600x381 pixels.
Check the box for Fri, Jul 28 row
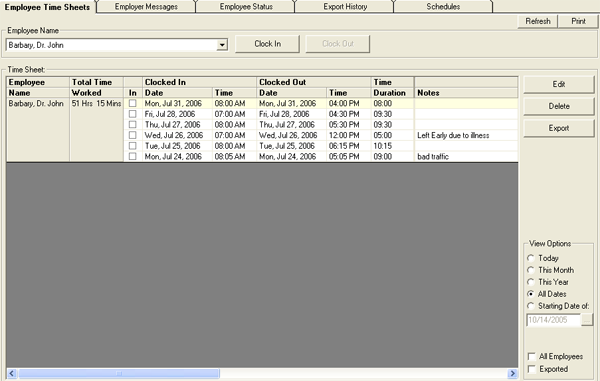click(132, 114)
